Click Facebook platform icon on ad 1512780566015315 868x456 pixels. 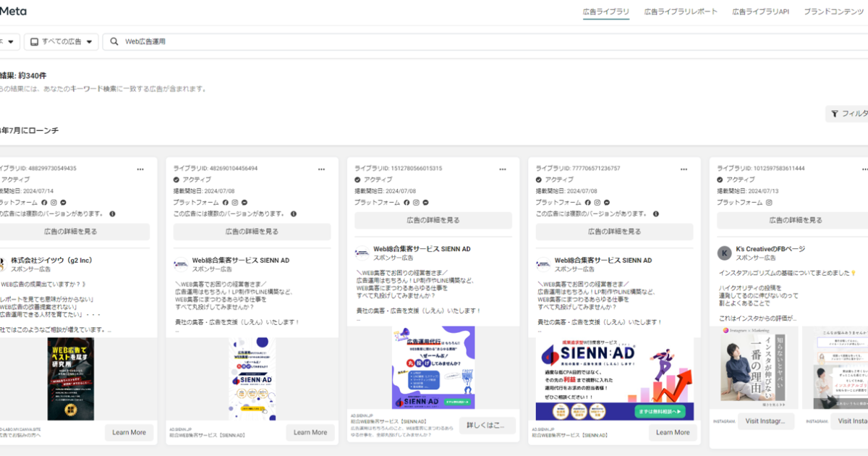[x=407, y=203]
